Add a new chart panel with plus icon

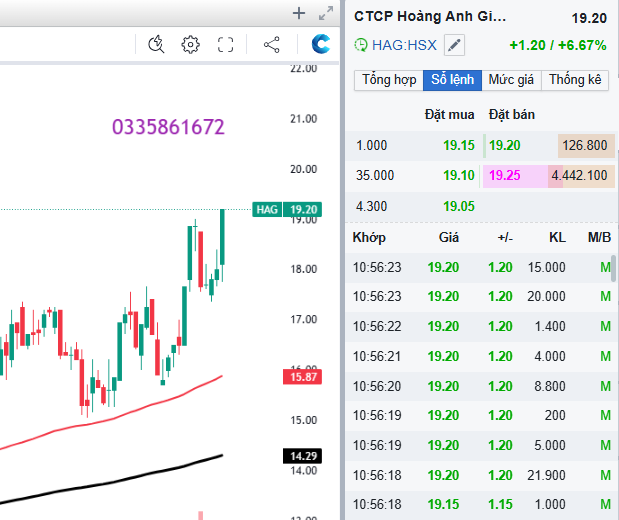[299, 13]
